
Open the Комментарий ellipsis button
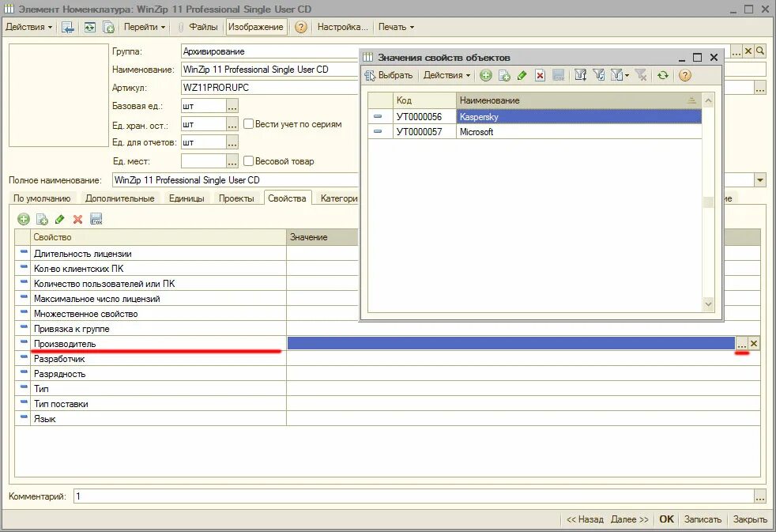point(760,496)
